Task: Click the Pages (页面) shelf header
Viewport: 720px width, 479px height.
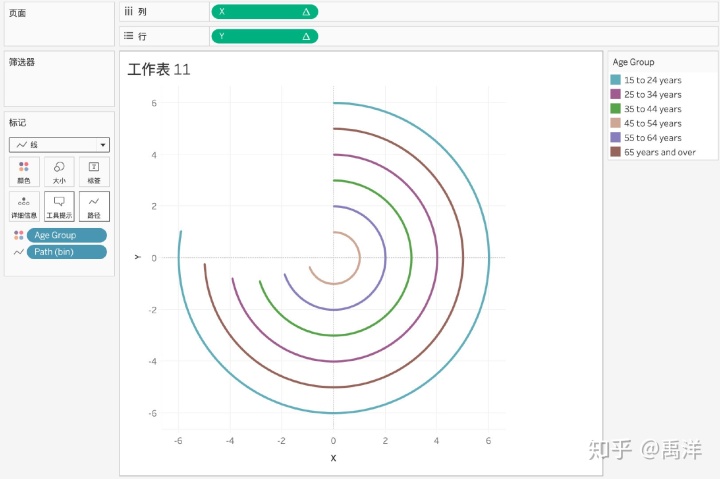Action: (x=17, y=13)
